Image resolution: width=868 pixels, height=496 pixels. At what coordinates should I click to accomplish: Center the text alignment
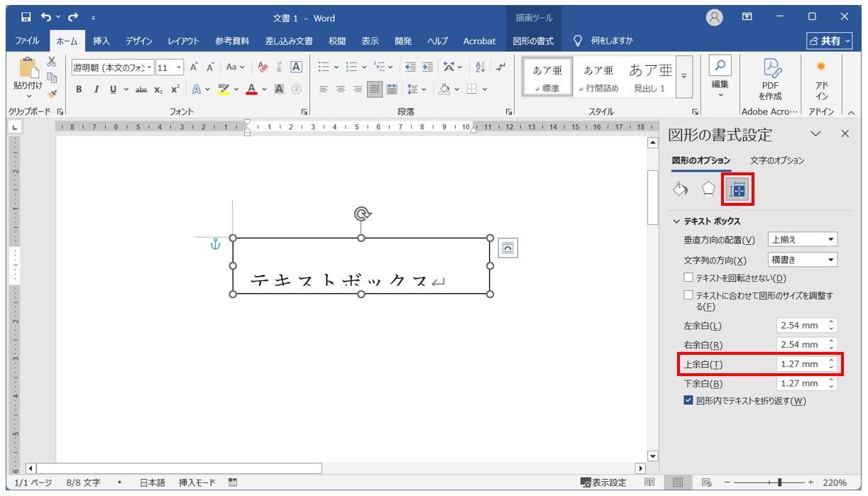click(341, 89)
